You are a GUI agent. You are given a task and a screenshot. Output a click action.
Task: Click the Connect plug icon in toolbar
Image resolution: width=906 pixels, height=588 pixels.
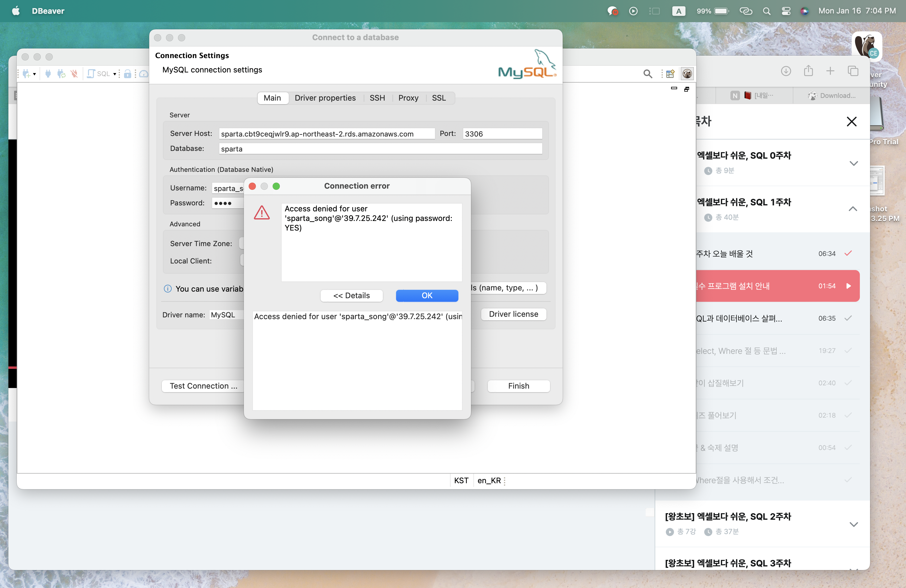click(x=48, y=73)
